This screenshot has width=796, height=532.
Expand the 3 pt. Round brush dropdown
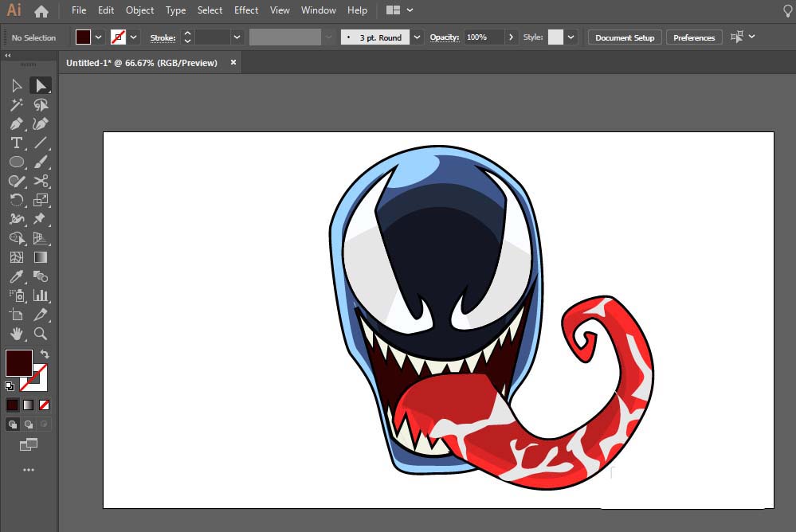(x=417, y=37)
